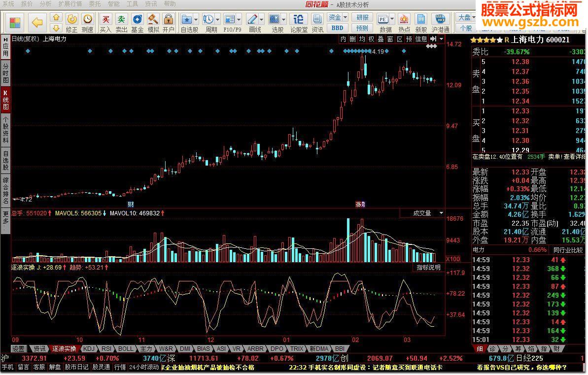The image size is (588, 375).
Task: Go back with the yellow left arrow
Action: (37, 23)
